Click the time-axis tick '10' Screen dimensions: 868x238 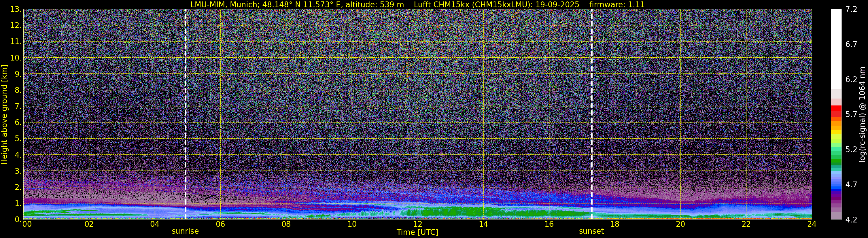(x=352, y=224)
